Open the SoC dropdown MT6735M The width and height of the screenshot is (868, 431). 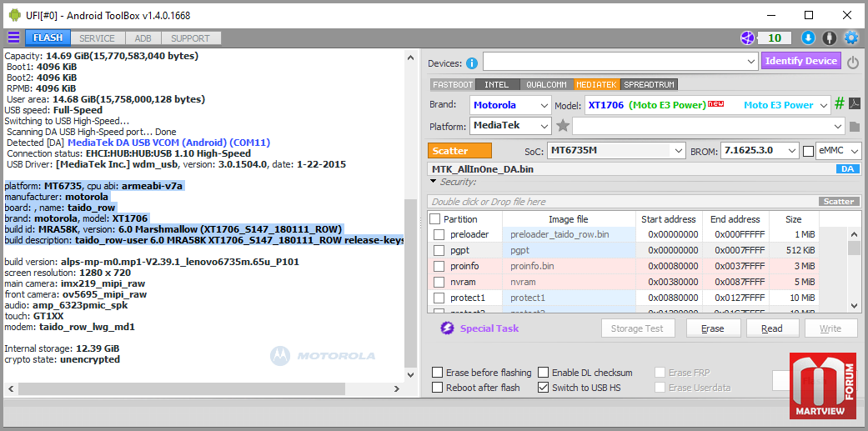coord(616,151)
